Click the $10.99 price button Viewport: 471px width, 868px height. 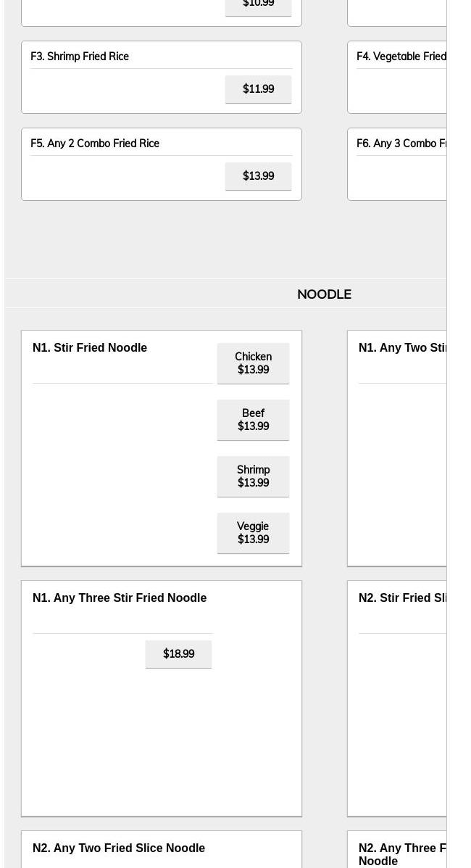pos(258,5)
